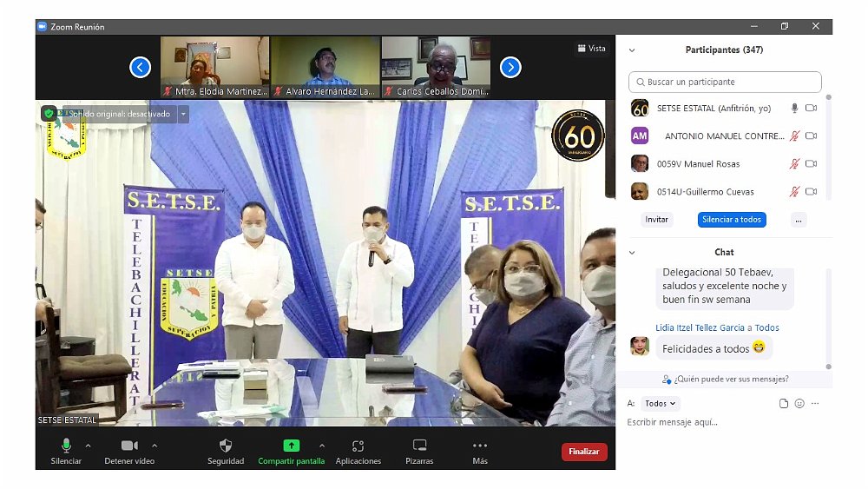This screenshot has width=868, height=489.
Task: Attach a file in the chat
Action: (x=784, y=404)
